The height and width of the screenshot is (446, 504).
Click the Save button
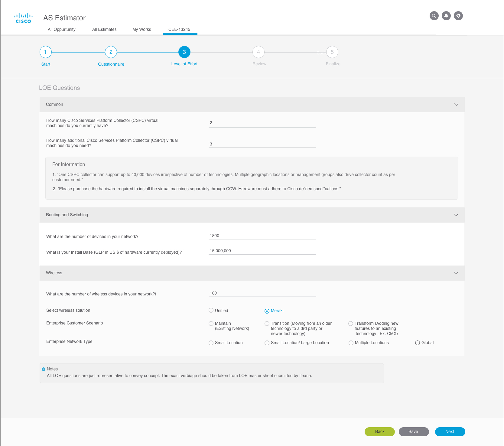(x=414, y=432)
